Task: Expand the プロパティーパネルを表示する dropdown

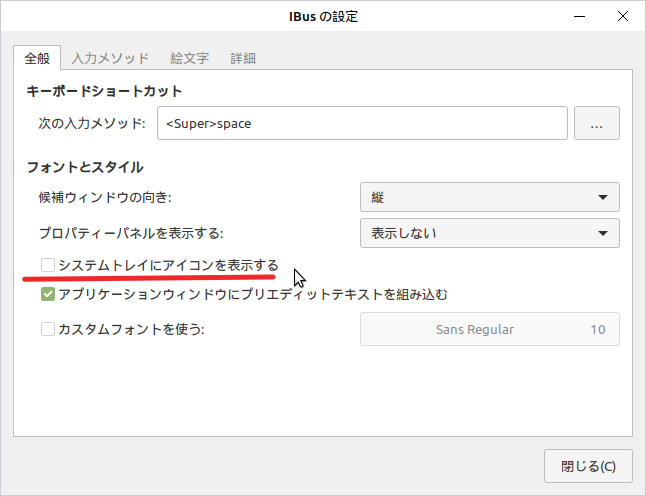Action: pyautogui.click(x=490, y=233)
